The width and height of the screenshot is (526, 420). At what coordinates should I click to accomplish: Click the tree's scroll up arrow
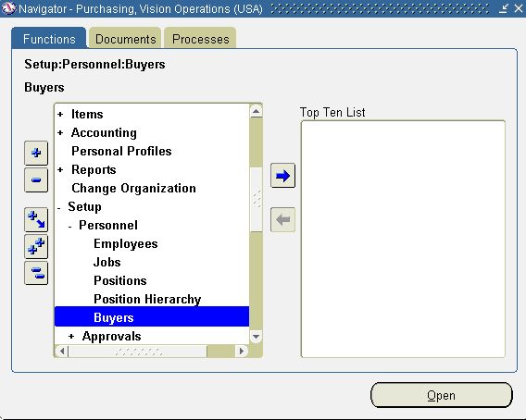(x=257, y=111)
